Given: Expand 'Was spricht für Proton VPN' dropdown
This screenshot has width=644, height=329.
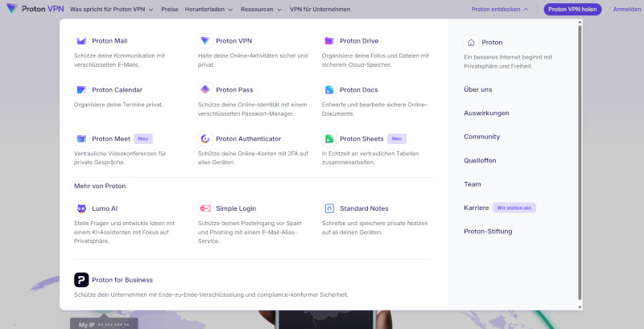Looking at the screenshot, I should (x=112, y=9).
